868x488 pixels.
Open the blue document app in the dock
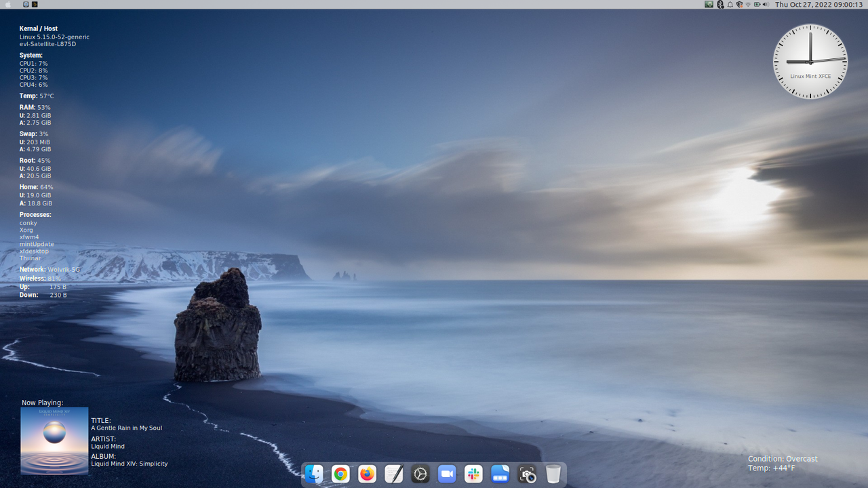click(500, 474)
